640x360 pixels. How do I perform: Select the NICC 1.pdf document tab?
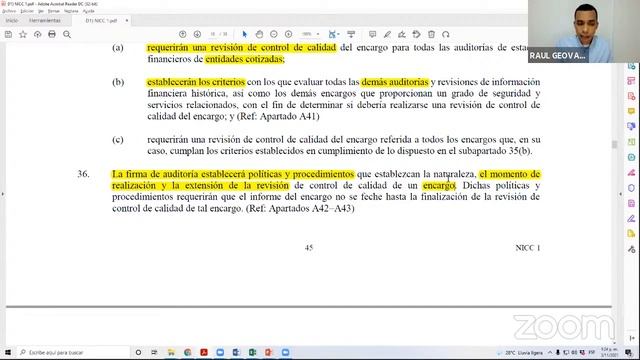(101, 20)
